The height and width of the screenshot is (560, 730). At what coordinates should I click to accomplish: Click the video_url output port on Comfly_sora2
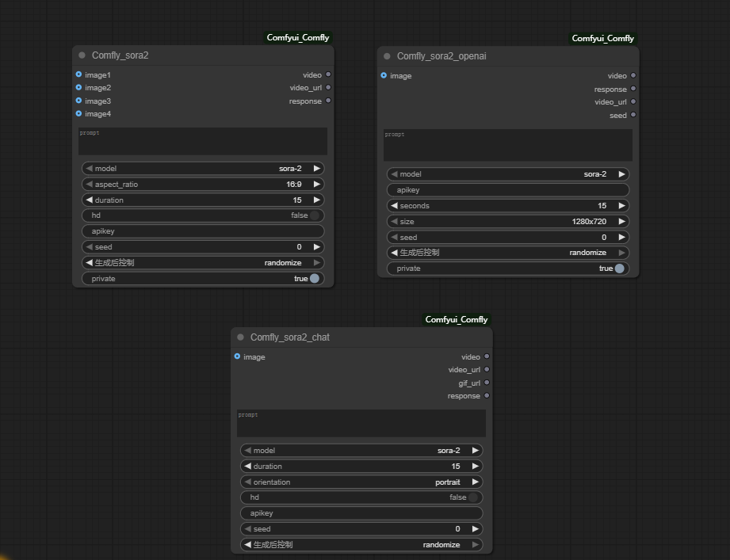coord(328,88)
